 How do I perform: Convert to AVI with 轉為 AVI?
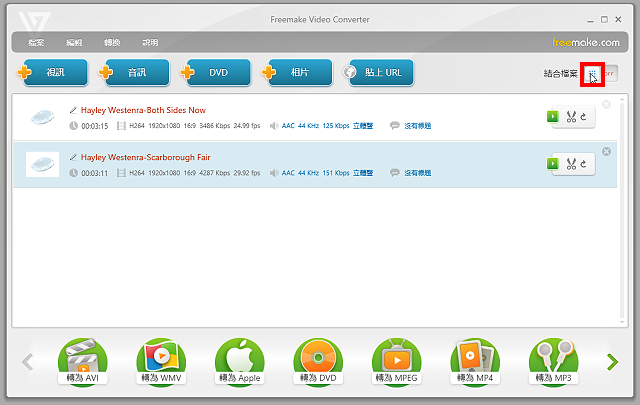point(82,362)
